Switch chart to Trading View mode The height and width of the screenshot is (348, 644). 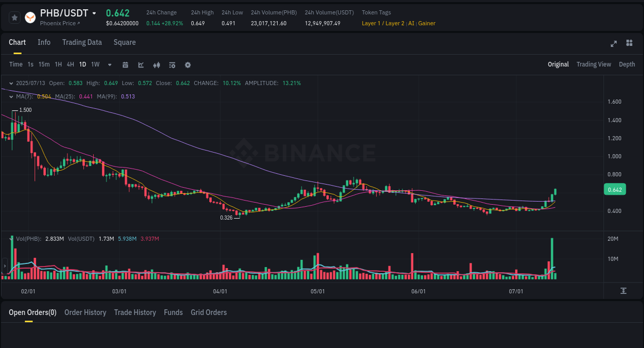pyautogui.click(x=594, y=64)
